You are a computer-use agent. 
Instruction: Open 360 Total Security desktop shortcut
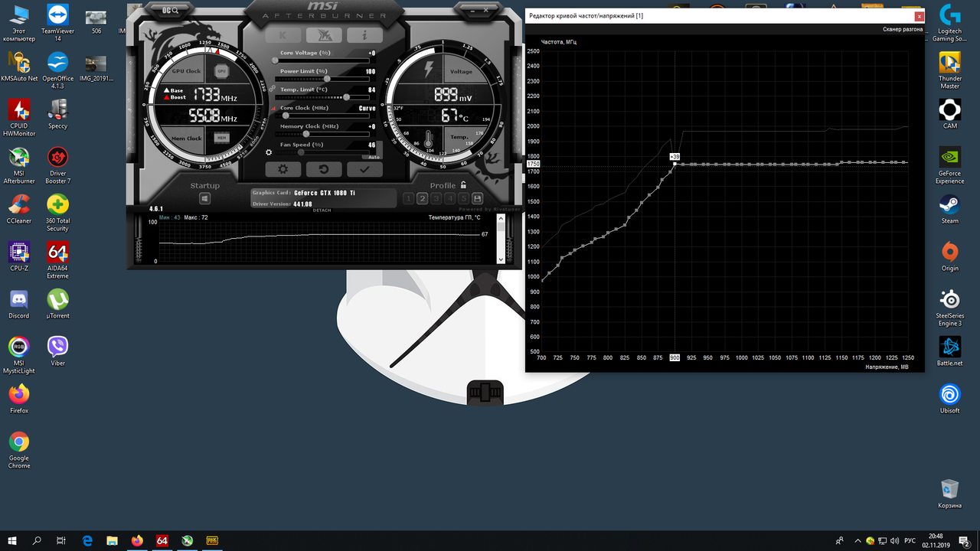(x=57, y=214)
